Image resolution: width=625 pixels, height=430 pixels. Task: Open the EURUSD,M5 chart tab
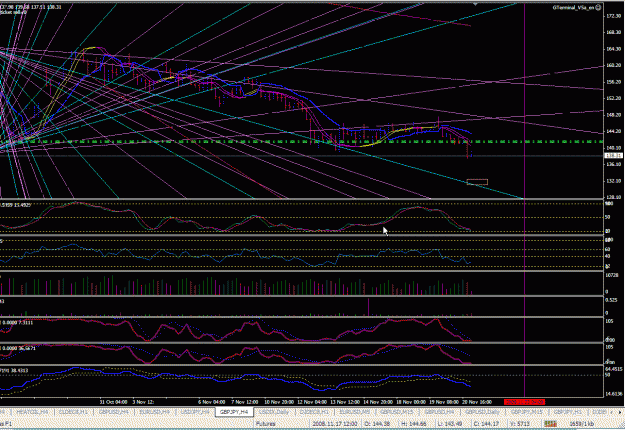point(355,412)
